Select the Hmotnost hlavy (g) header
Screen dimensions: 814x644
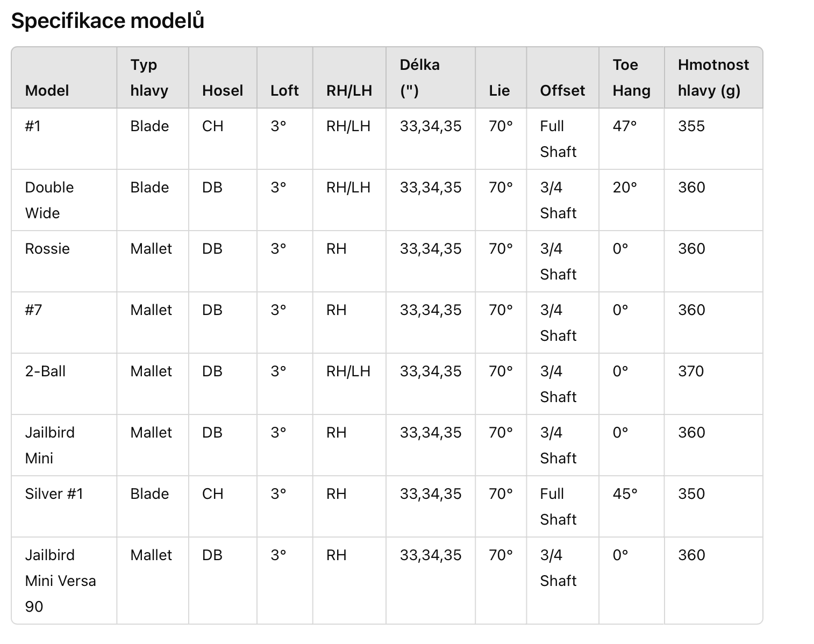pyautogui.click(x=713, y=77)
